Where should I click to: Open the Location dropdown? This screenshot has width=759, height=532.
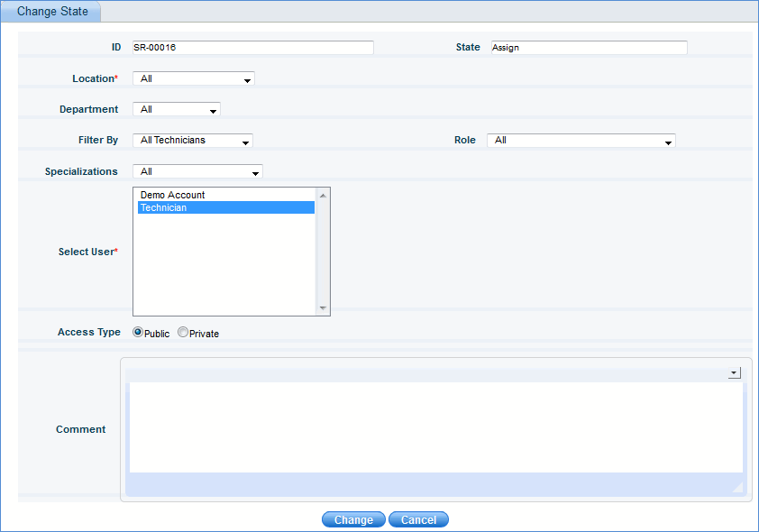point(245,78)
